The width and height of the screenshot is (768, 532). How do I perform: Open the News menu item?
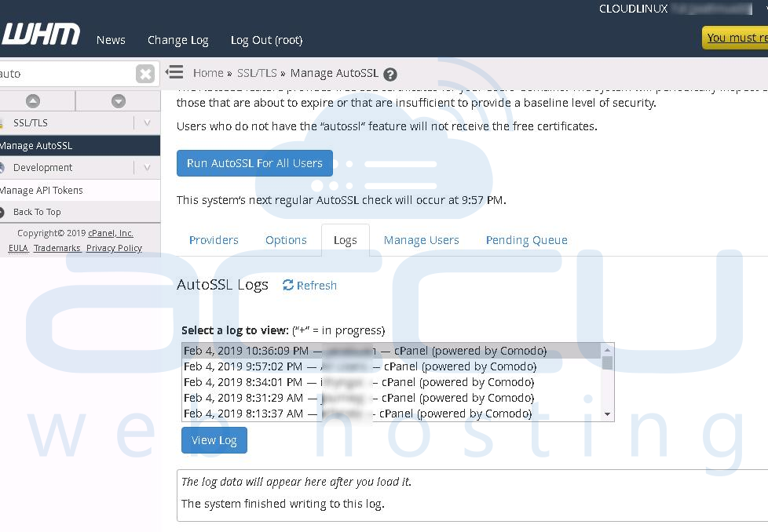[111, 40]
